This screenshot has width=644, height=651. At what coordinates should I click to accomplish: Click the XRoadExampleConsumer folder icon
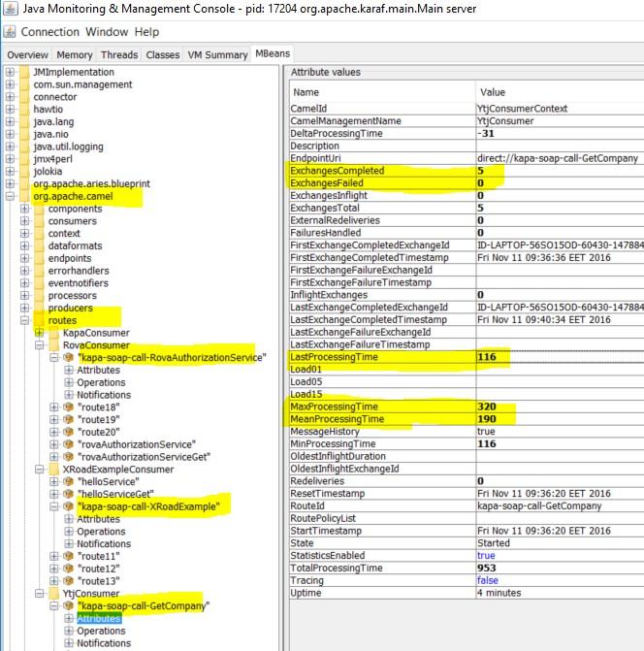point(54,470)
